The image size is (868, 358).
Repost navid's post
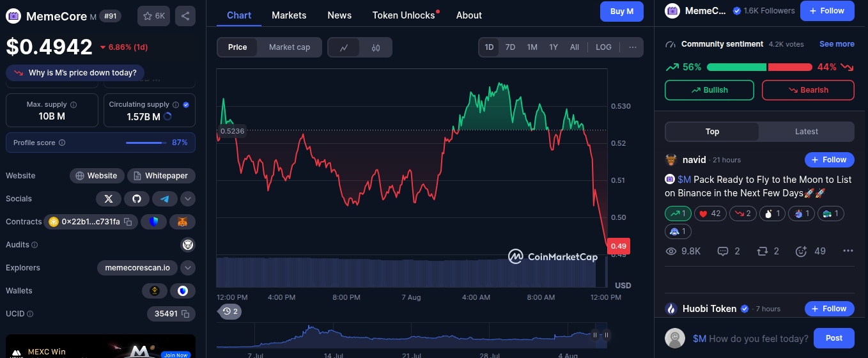coord(763,251)
